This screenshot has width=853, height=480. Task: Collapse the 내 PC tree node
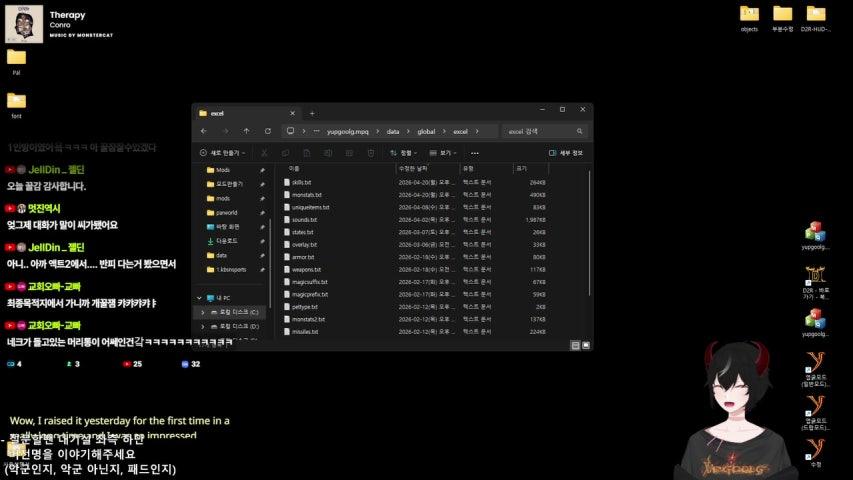[200, 298]
